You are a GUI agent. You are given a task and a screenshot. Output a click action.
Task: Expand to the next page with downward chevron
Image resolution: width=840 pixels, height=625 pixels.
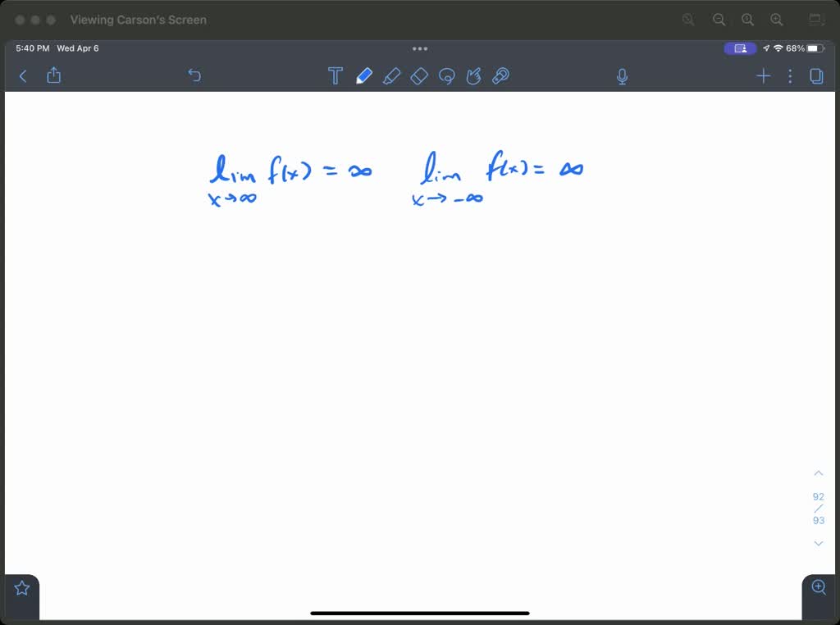pyautogui.click(x=818, y=543)
